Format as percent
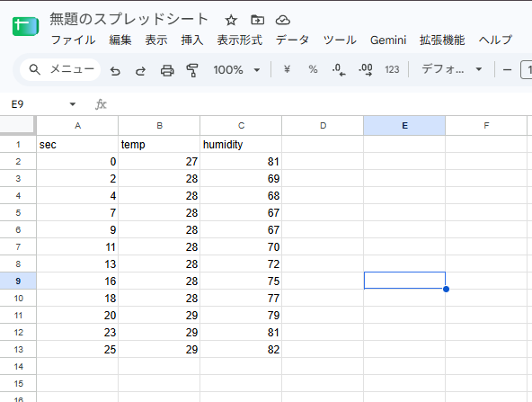This screenshot has width=532, height=402. click(x=313, y=69)
